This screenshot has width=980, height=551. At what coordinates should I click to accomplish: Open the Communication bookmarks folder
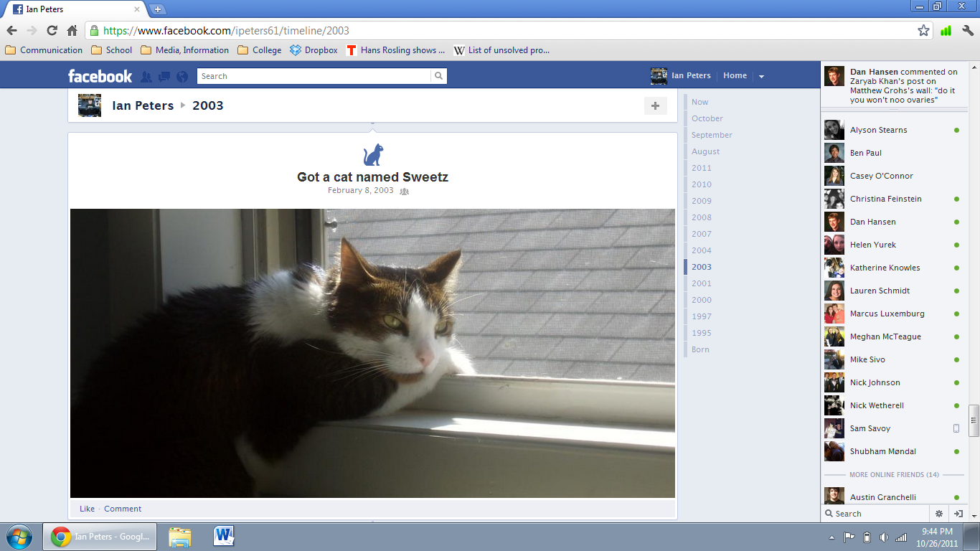coord(44,50)
